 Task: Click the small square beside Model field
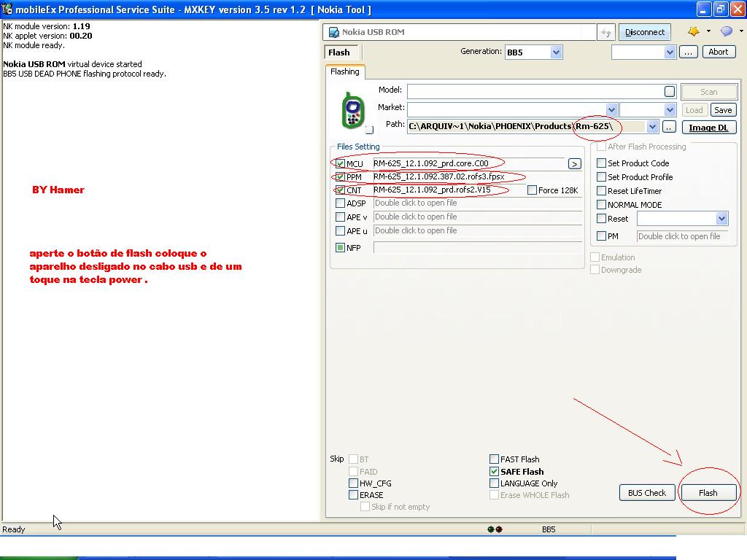pos(670,91)
